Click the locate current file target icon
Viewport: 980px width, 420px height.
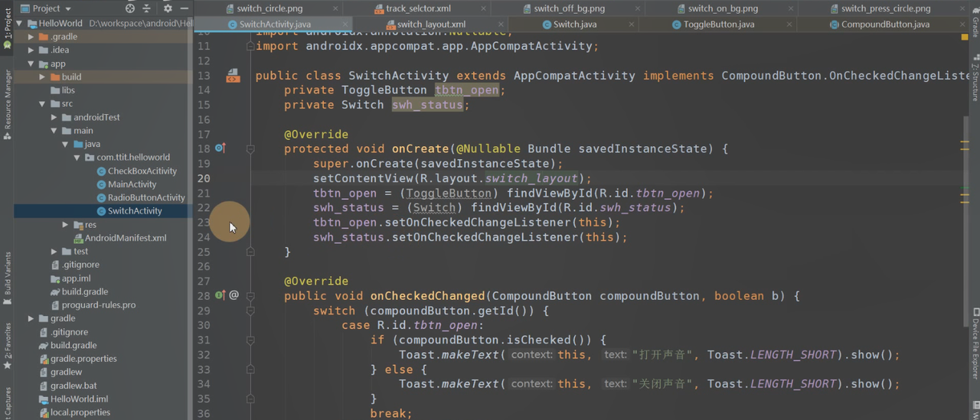[129, 8]
